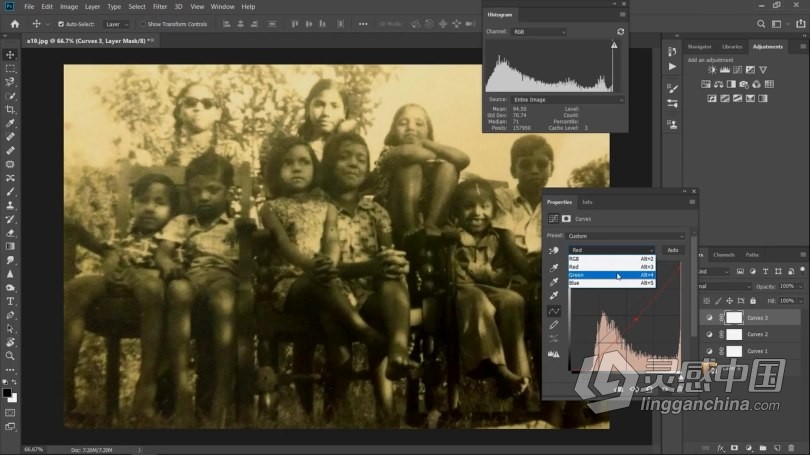Open the layer blend mode dropdown

(724, 286)
